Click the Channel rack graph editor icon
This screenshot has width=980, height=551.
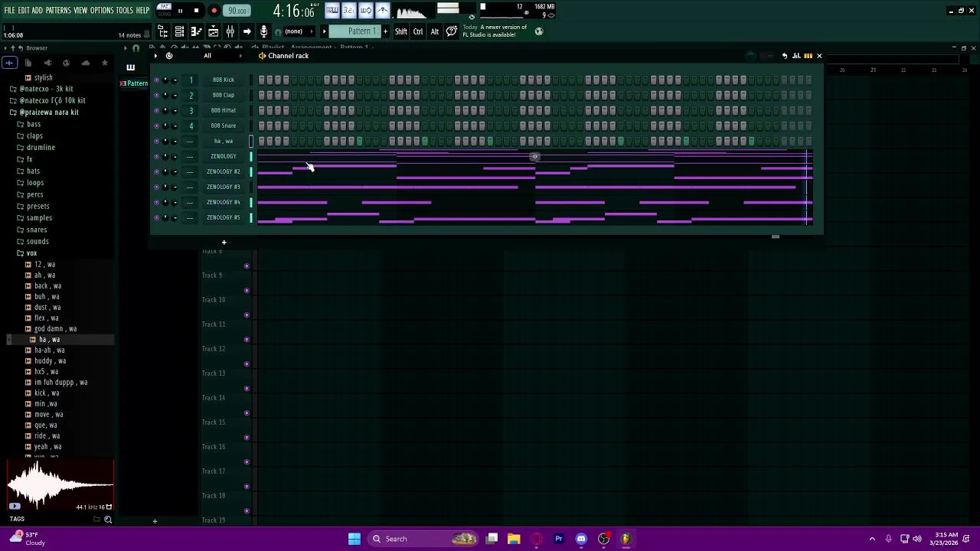[796, 56]
